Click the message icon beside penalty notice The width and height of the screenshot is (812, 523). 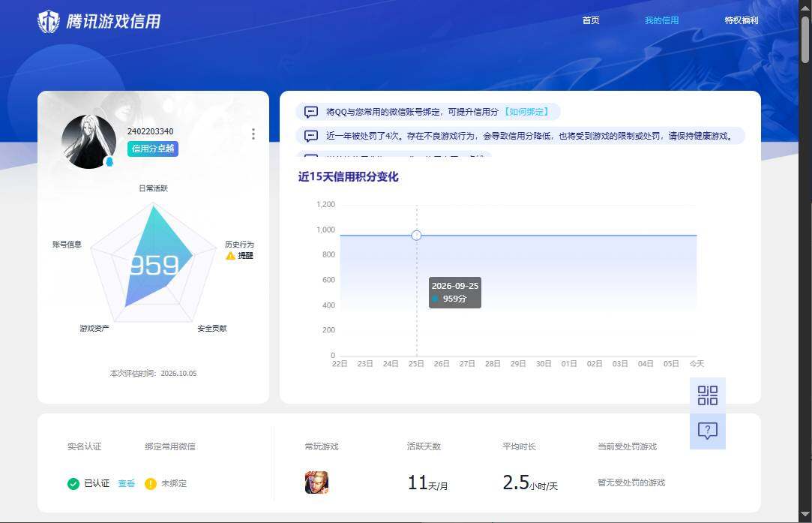(310, 136)
